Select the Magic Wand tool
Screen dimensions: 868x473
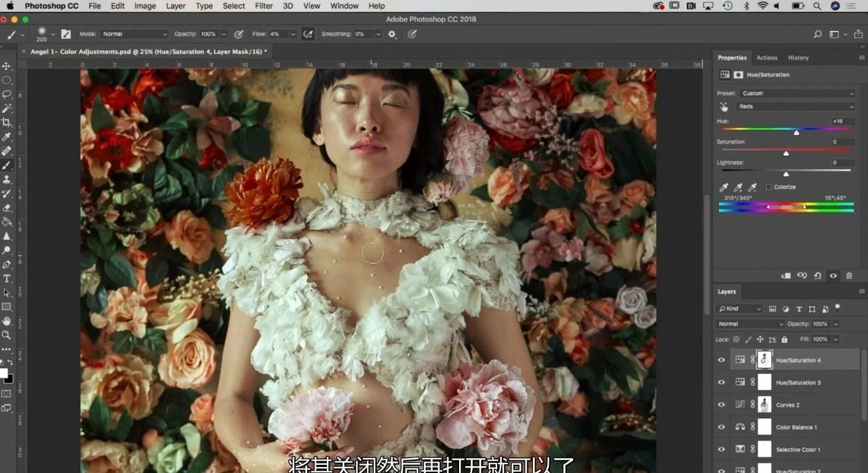[x=7, y=108]
